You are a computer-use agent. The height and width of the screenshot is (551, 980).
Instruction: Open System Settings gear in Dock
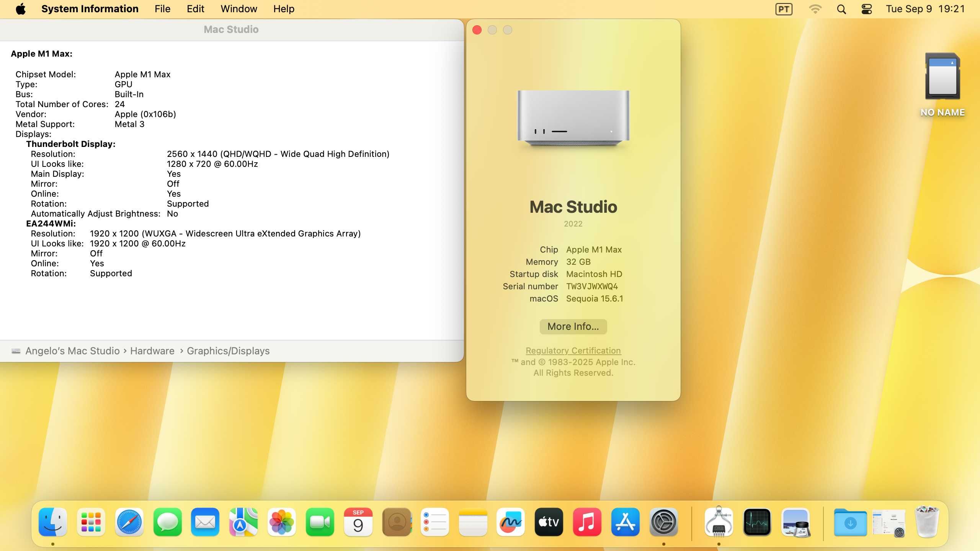tap(663, 522)
